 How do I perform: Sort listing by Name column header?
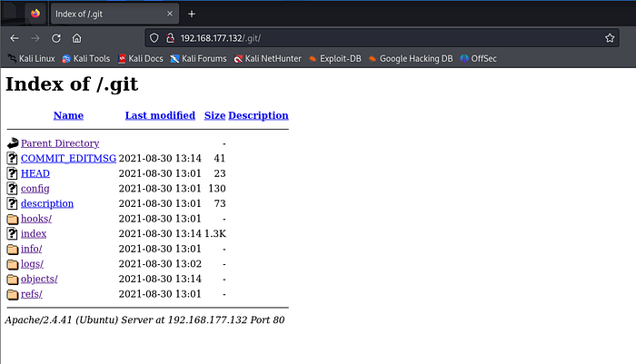[68, 115]
